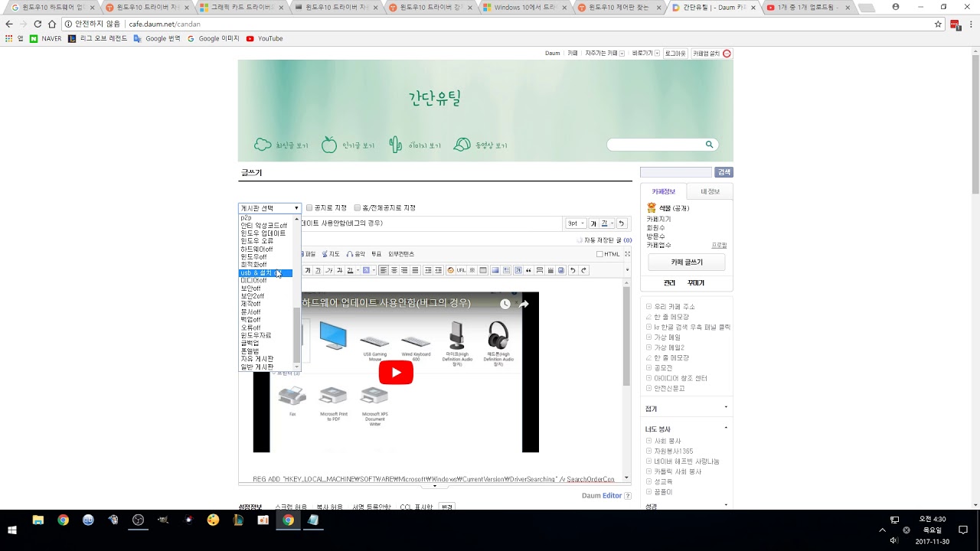
Task: Click the '로그아웃' button
Action: (675, 54)
